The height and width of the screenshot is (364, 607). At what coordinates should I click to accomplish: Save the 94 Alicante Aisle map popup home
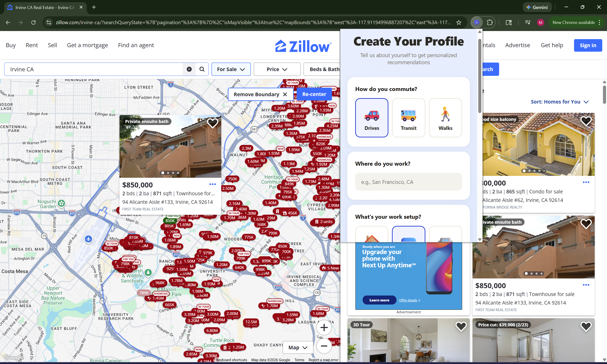tap(212, 123)
